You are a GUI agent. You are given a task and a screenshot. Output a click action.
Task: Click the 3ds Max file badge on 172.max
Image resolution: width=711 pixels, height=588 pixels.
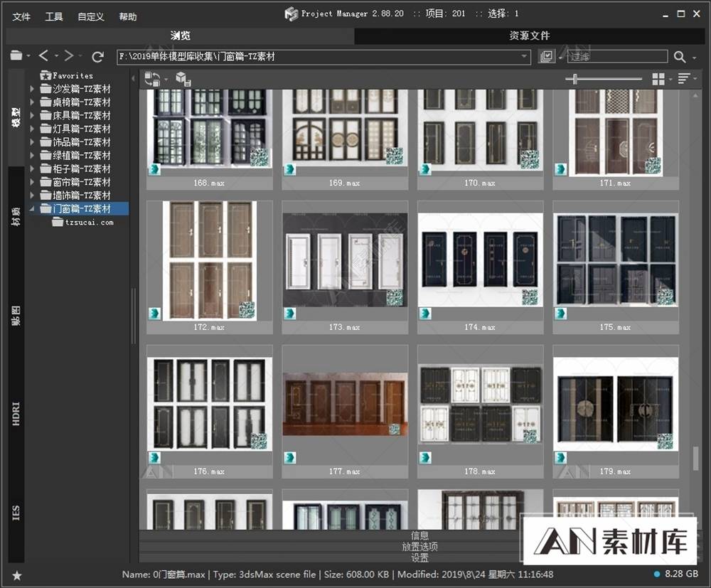[154, 314]
